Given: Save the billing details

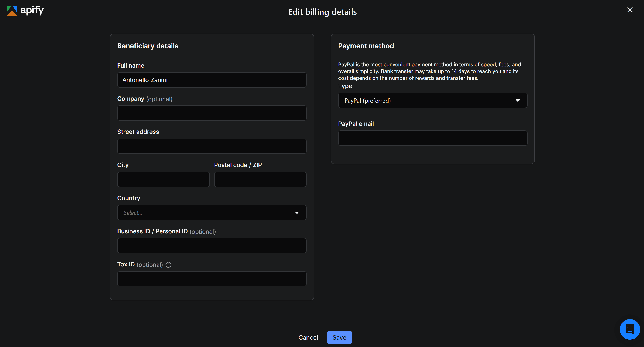Looking at the screenshot, I should 339,337.
